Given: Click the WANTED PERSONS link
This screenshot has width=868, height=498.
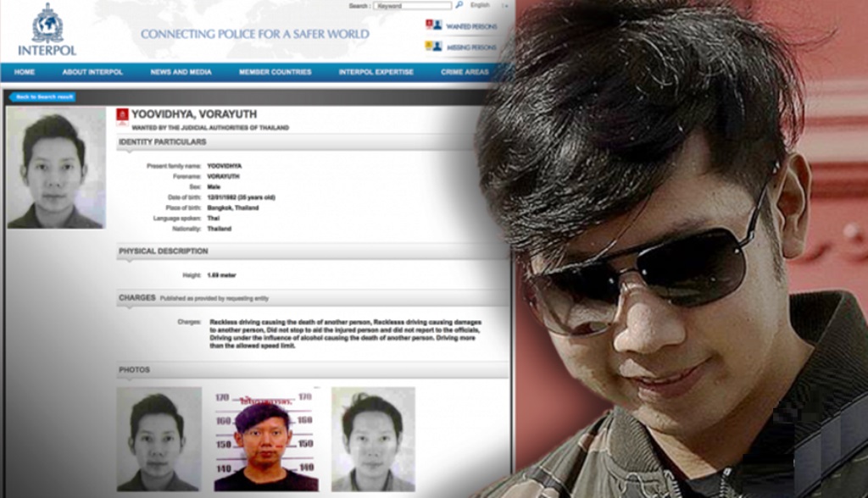Looking at the screenshot, I should click(472, 25).
